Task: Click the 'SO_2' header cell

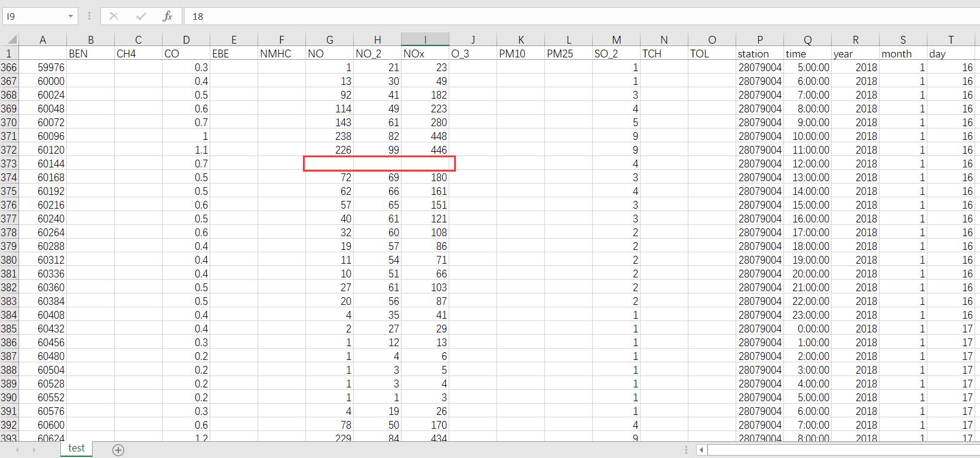Action: [616, 54]
